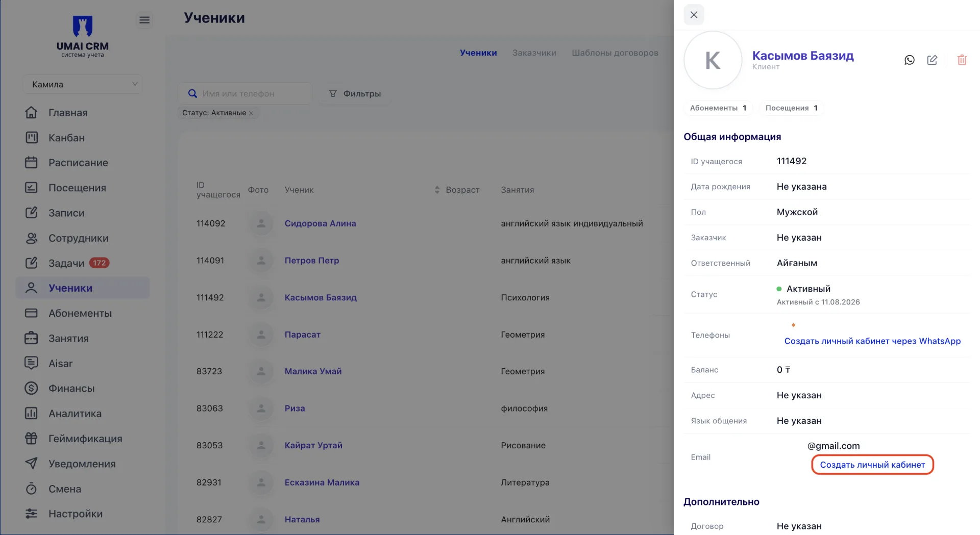
Task: Open the Геймификация gift icon
Action: click(31, 439)
